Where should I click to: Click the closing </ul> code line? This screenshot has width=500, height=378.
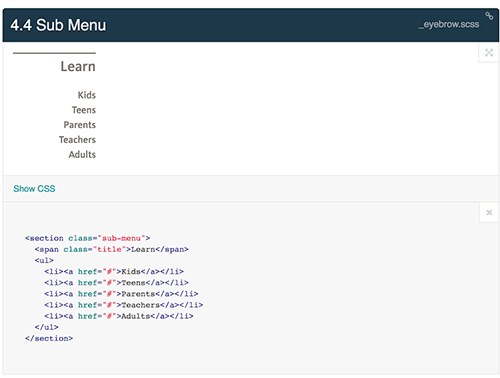pyautogui.click(x=46, y=327)
